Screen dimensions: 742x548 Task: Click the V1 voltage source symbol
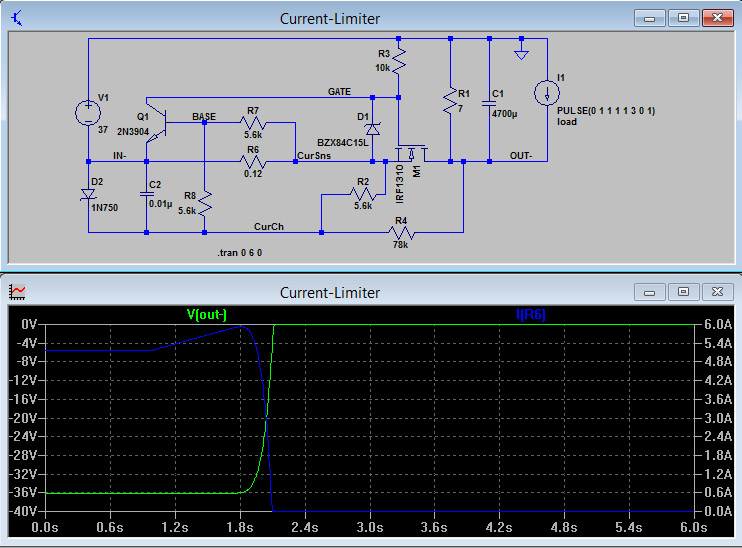coord(88,113)
